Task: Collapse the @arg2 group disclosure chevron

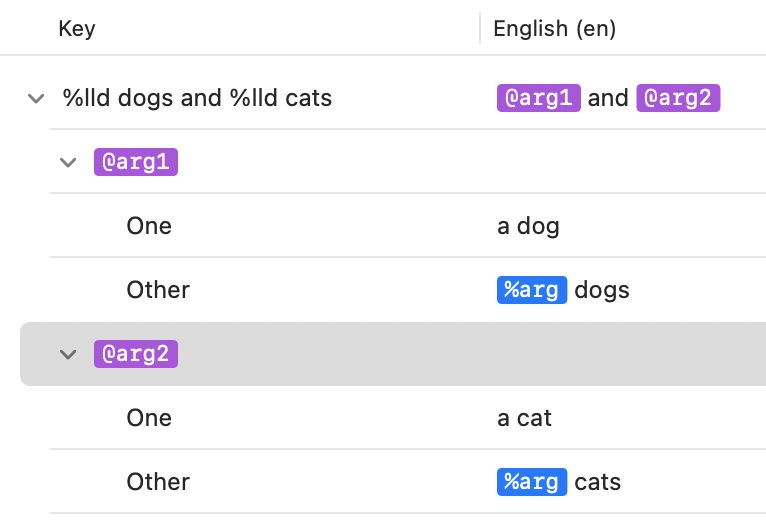Action: (x=68, y=354)
